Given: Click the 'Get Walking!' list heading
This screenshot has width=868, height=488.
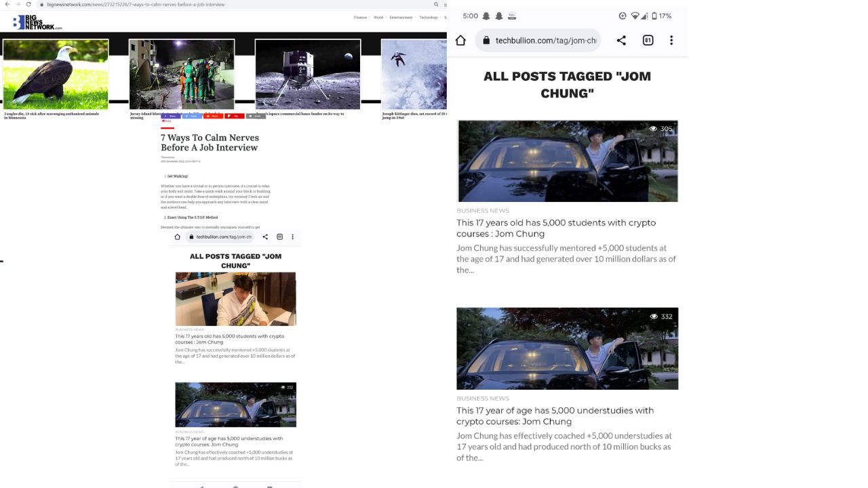Looking at the screenshot, I should click(178, 176).
